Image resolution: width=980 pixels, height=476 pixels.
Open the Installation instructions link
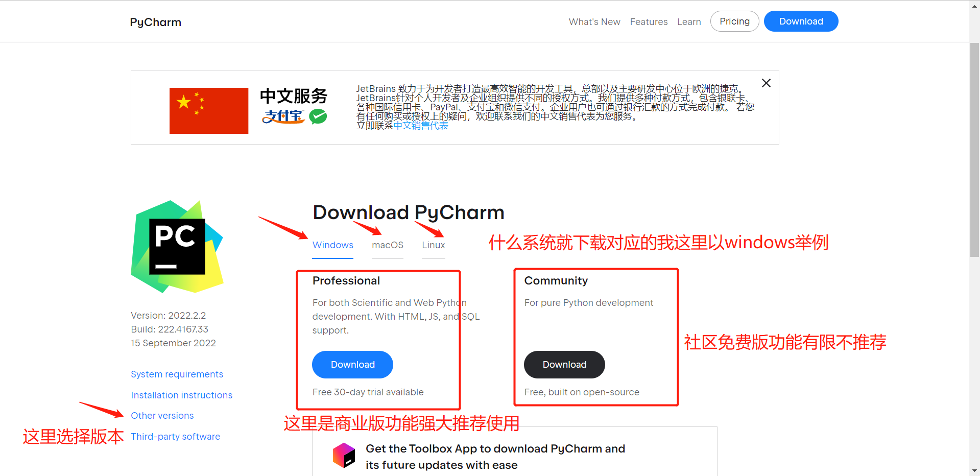(181, 395)
